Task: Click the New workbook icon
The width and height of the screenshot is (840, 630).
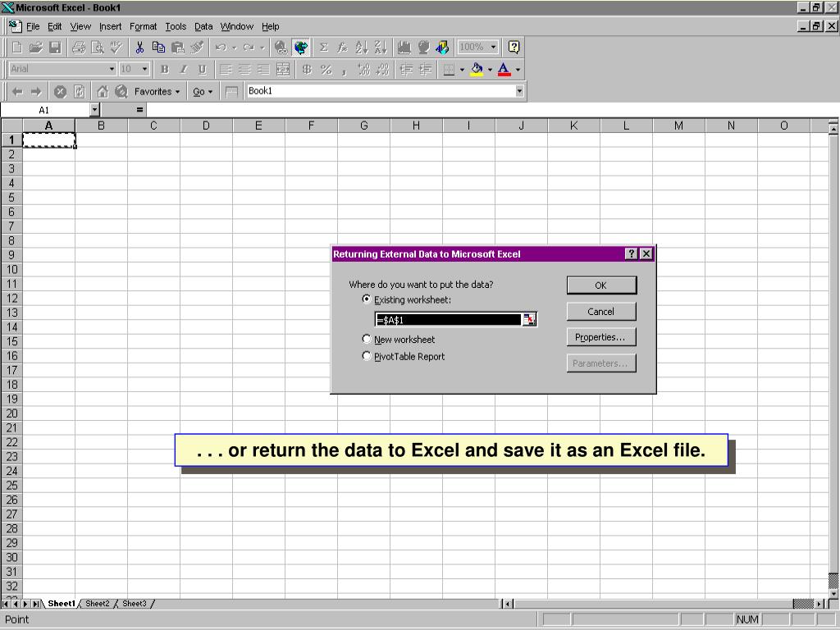Action: coord(17,47)
